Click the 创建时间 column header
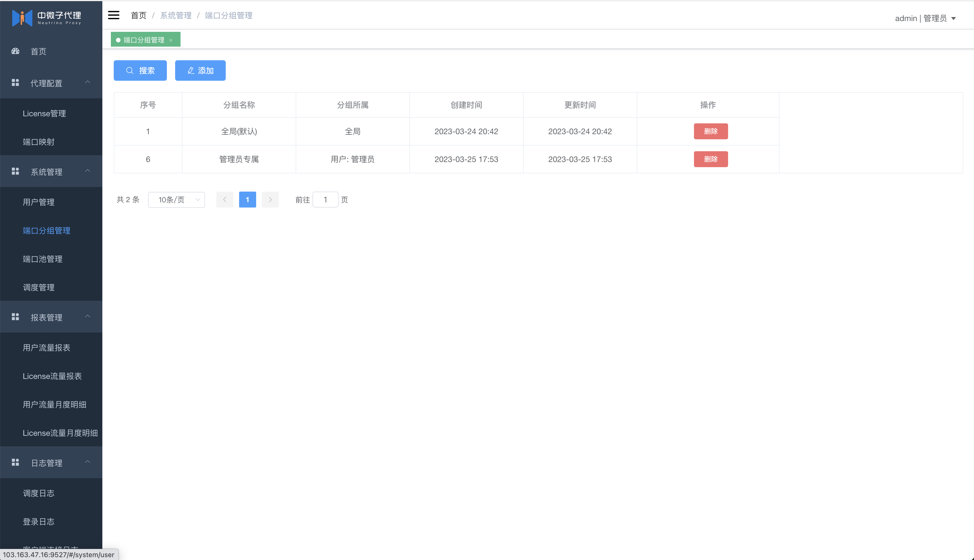This screenshot has height=560, width=974. click(x=466, y=105)
